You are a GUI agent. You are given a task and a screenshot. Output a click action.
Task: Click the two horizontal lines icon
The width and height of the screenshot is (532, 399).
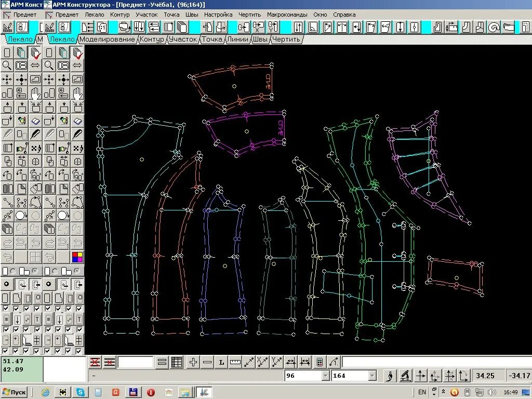click(162, 362)
